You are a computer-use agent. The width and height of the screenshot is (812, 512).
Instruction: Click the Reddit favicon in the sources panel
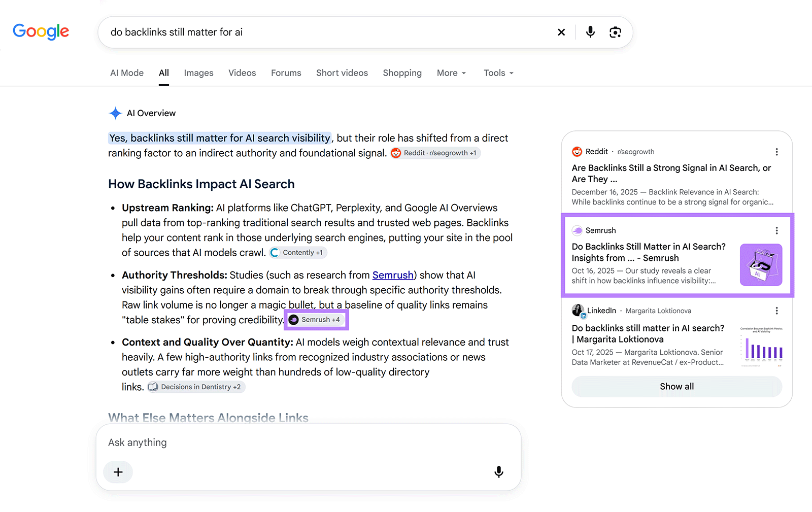(x=577, y=152)
